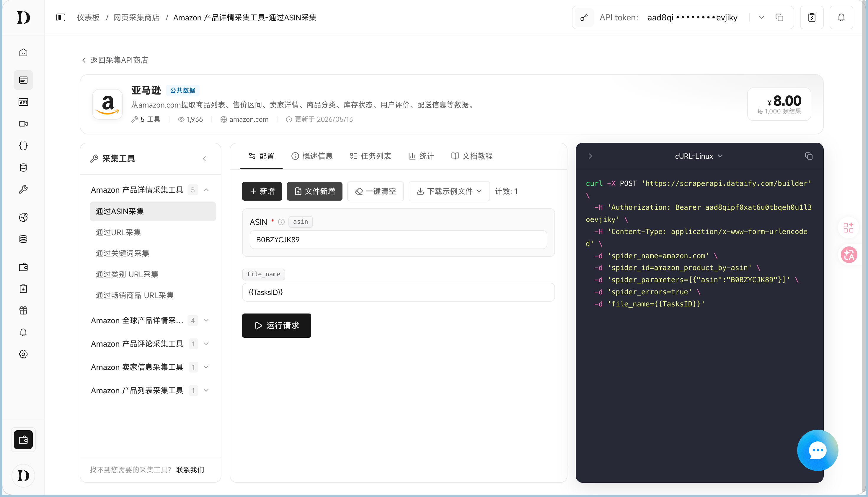
Task: Click the ASIN info tooltip icon
Action: pos(281,222)
